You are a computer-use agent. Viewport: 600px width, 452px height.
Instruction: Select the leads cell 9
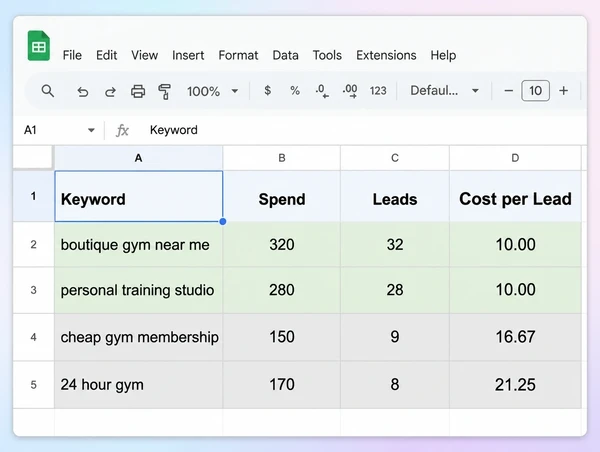point(395,337)
